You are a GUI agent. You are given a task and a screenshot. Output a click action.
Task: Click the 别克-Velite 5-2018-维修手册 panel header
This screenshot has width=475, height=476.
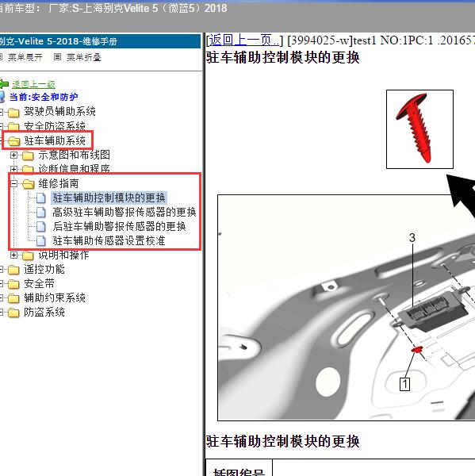(100, 41)
